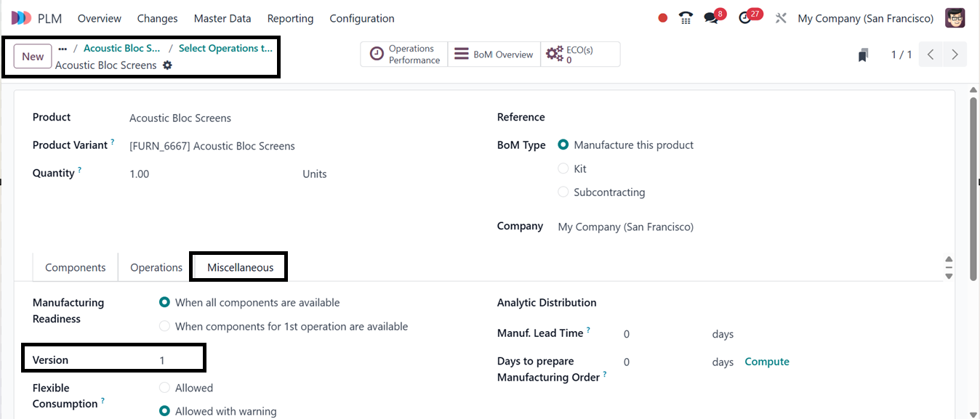The height and width of the screenshot is (419, 980).
Task: Switch to the Components tab
Action: click(76, 267)
